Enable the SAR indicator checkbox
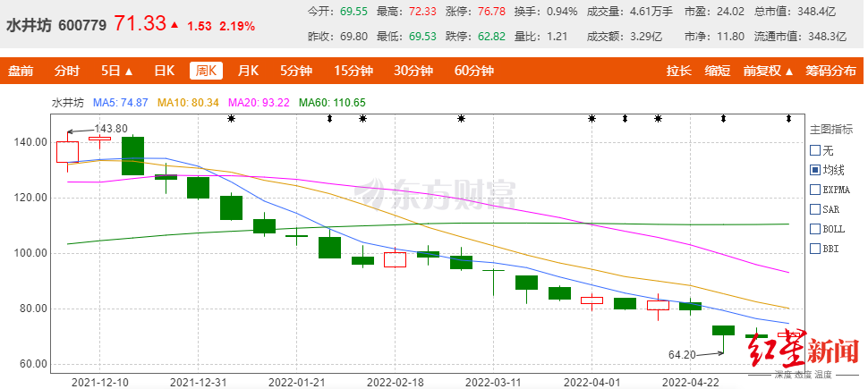868x389 pixels. (x=815, y=209)
